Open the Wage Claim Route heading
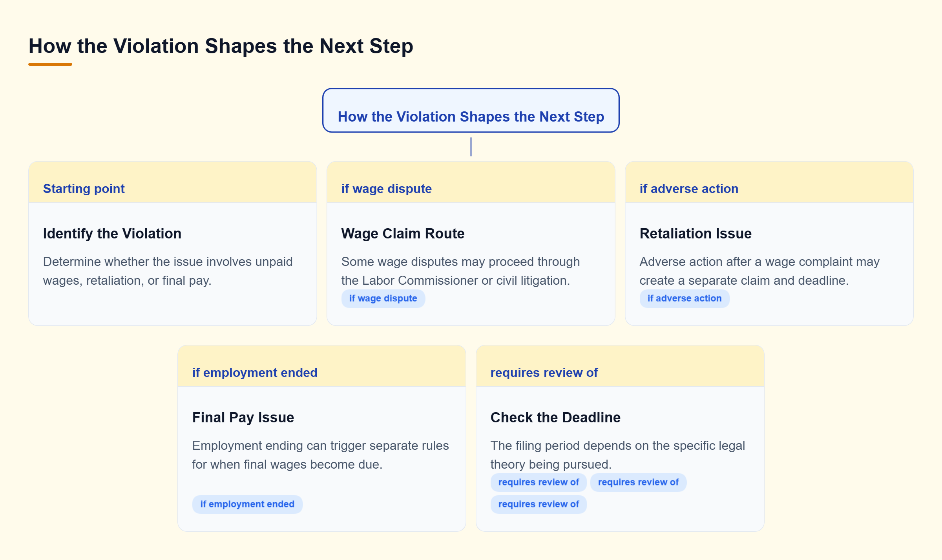 coord(403,233)
